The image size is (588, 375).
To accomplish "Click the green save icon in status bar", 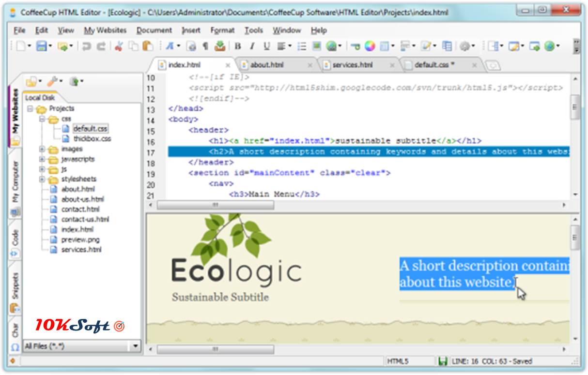I will 442,361.
